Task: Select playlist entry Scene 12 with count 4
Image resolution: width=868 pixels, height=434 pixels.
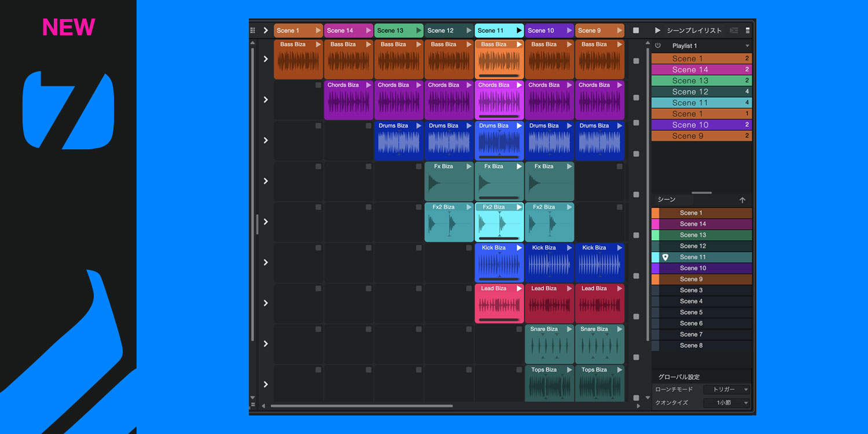Action: 701,91
